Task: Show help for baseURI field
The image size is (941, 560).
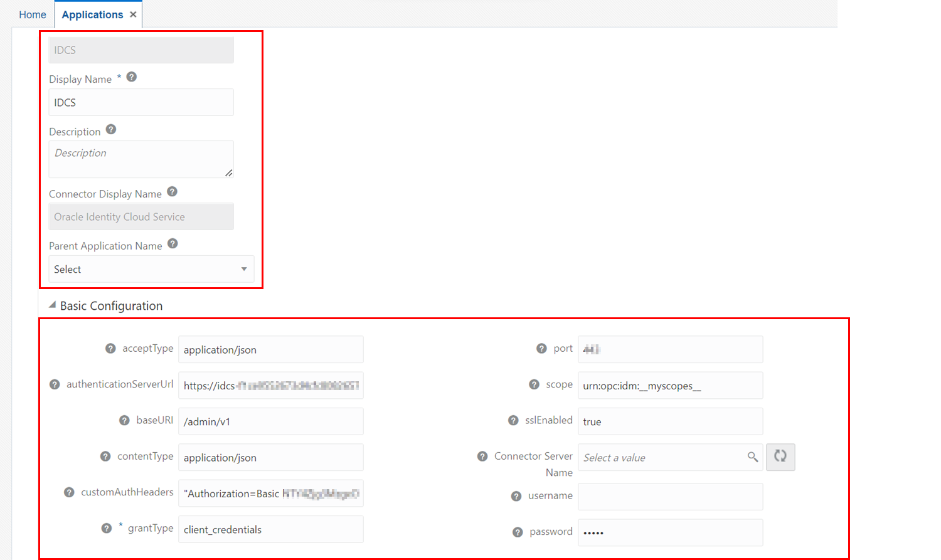Action: (124, 420)
